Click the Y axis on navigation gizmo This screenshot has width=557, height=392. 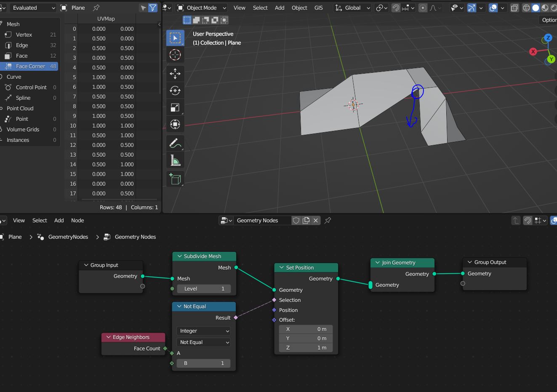(551, 59)
